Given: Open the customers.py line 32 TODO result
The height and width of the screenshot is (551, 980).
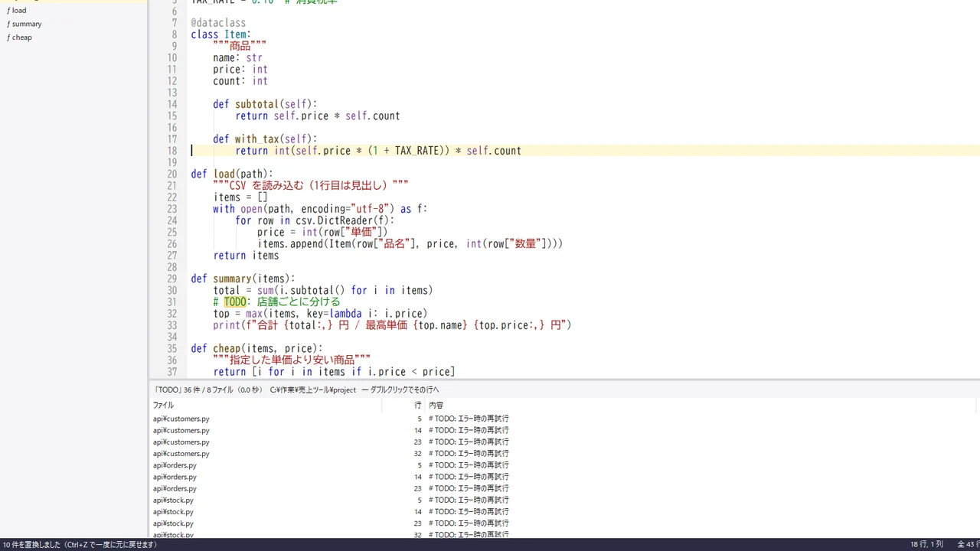Looking at the screenshot, I should pyautogui.click(x=564, y=454).
